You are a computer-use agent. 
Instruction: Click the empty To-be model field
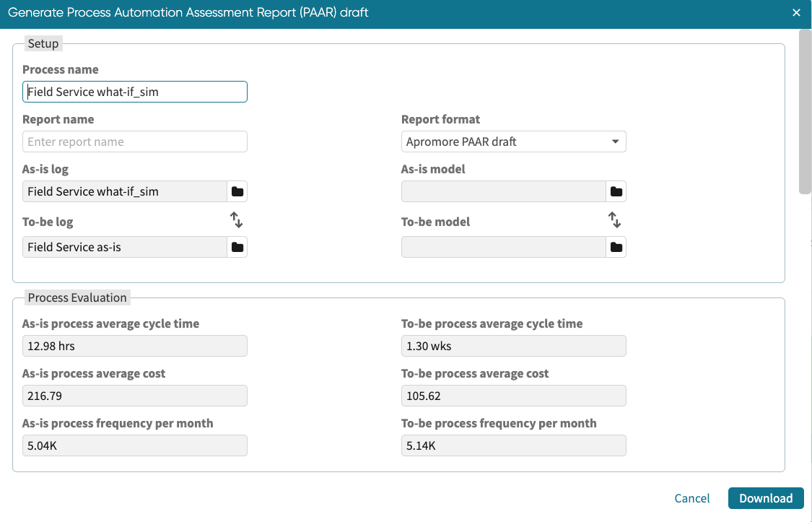(502, 247)
